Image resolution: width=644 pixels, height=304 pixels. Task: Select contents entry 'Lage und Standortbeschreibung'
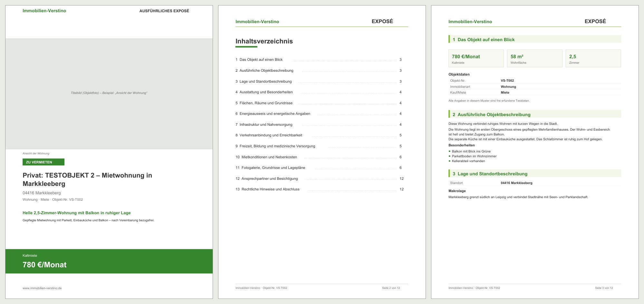pos(319,81)
